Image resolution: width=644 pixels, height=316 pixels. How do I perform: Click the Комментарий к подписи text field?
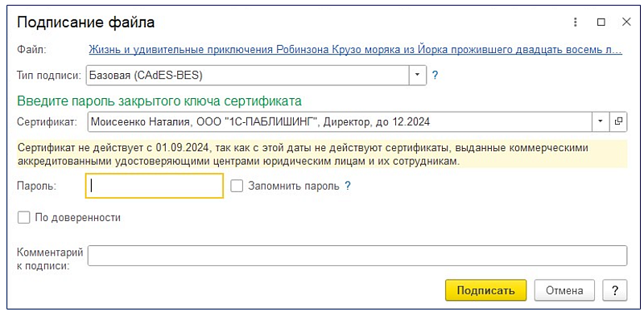coord(357,255)
